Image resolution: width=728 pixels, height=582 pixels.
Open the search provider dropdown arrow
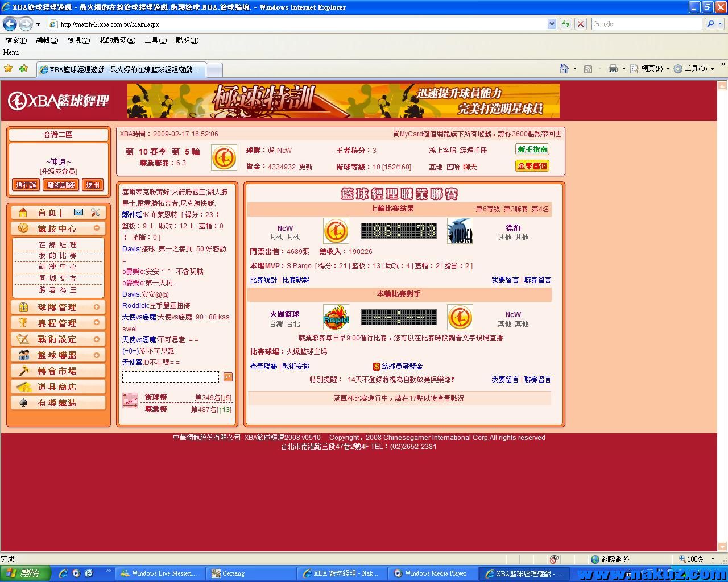pos(721,24)
